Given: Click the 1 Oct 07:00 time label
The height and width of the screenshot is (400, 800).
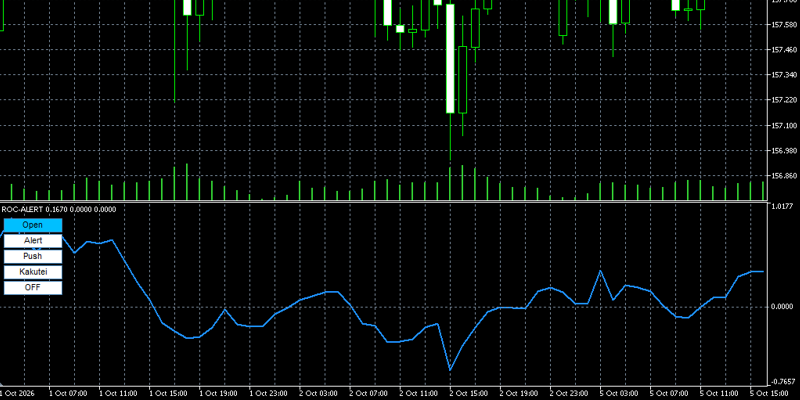Looking at the screenshot, I should (x=68, y=393).
